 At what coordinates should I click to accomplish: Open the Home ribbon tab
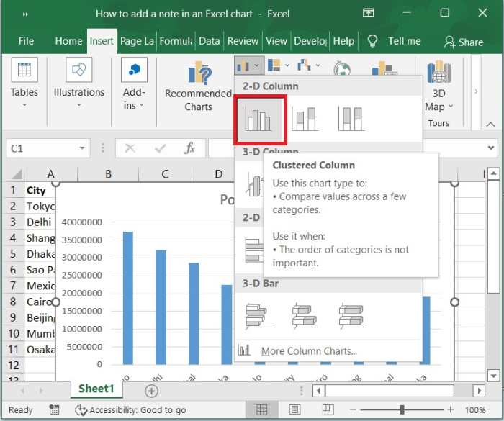[68, 41]
